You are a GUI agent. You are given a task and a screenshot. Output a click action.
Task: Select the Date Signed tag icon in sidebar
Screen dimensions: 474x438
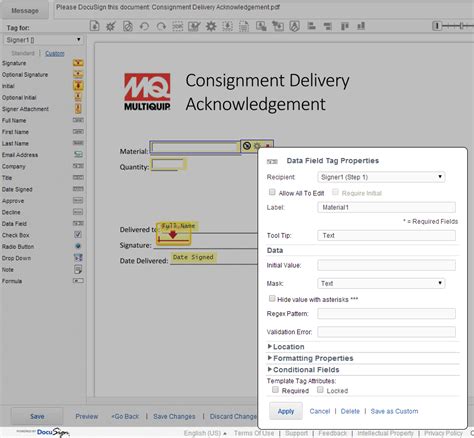pos(78,189)
